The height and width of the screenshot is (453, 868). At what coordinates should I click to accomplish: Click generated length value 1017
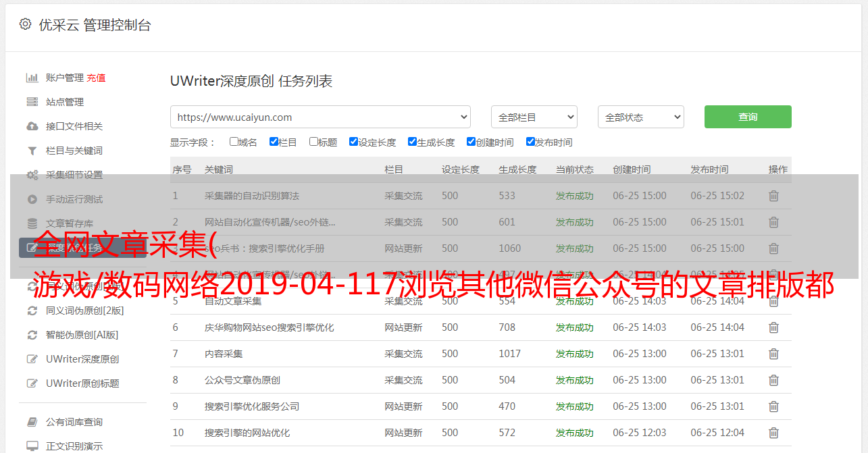[510, 354]
